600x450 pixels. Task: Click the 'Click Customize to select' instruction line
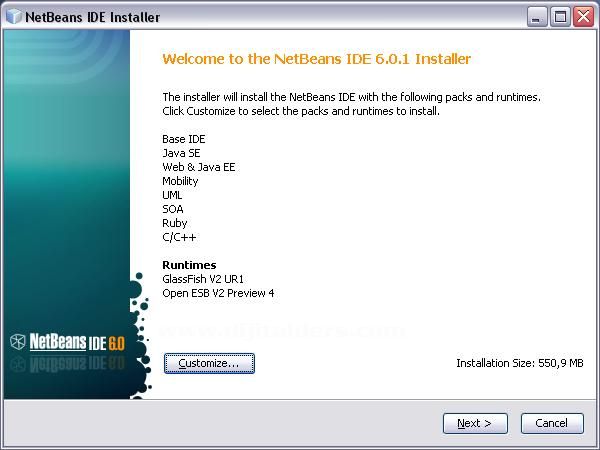(301, 111)
